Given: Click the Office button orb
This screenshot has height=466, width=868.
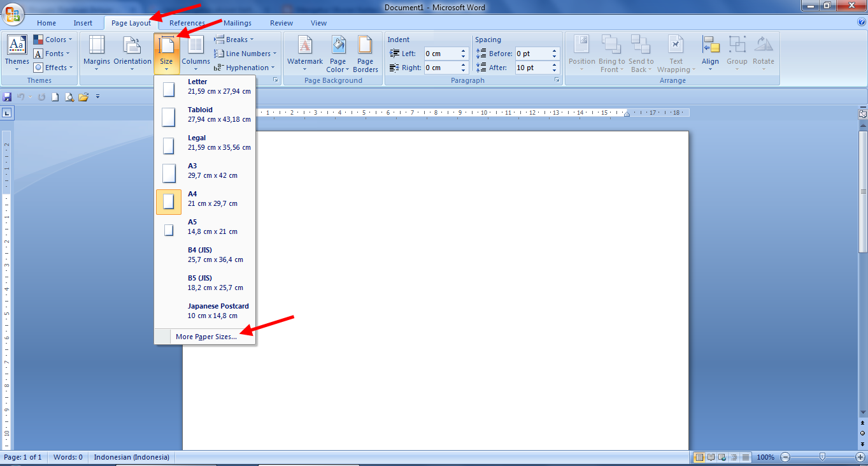Looking at the screenshot, I should [x=13, y=13].
